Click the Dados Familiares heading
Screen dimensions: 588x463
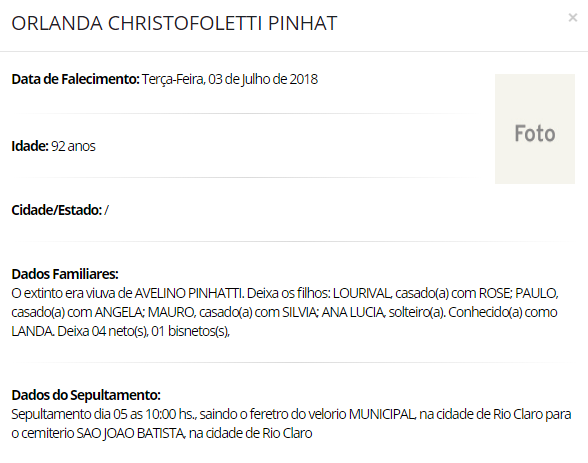(65, 274)
